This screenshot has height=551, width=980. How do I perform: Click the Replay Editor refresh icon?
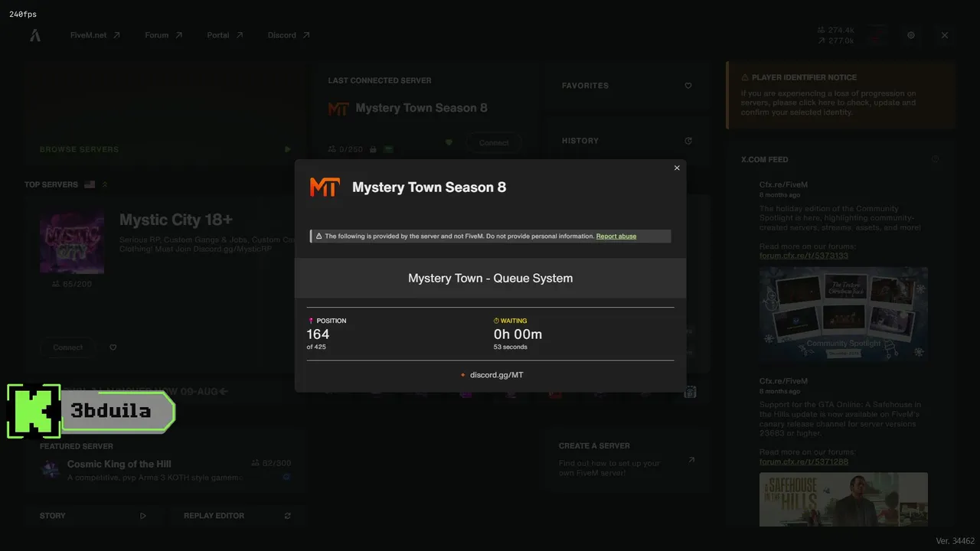[x=288, y=516]
